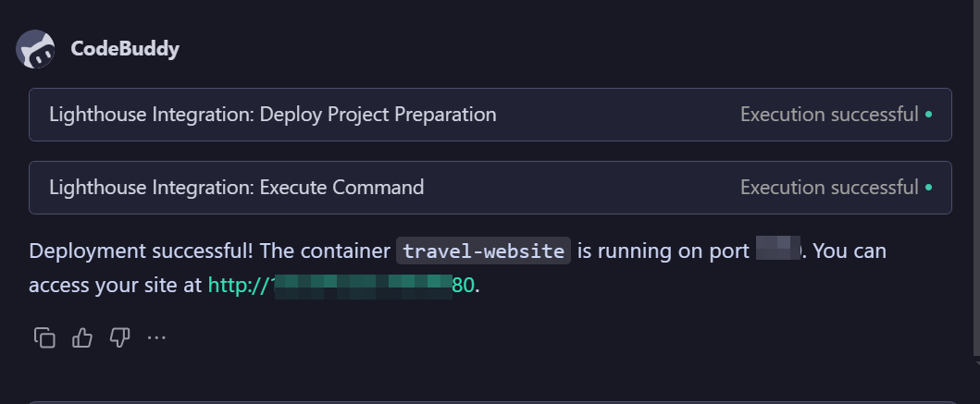Copy the deployment message with the copy icon
The width and height of the screenshot is (980, 404).
44,337
